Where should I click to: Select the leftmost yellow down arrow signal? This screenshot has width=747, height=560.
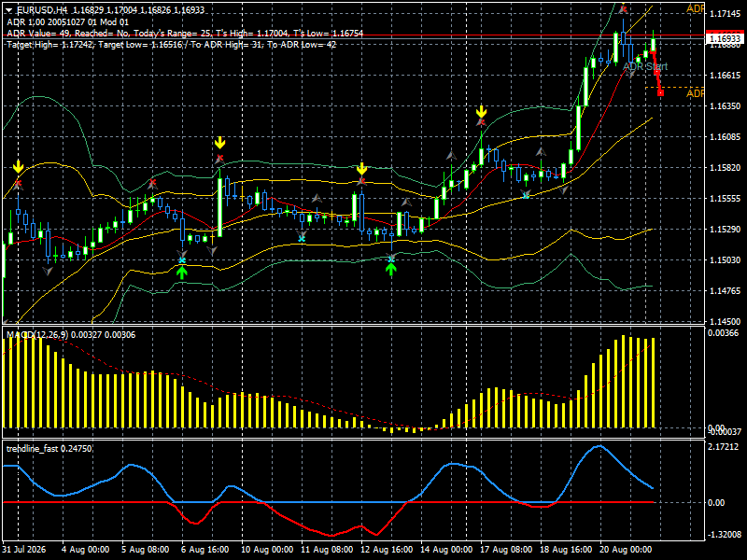coord(18,167)
